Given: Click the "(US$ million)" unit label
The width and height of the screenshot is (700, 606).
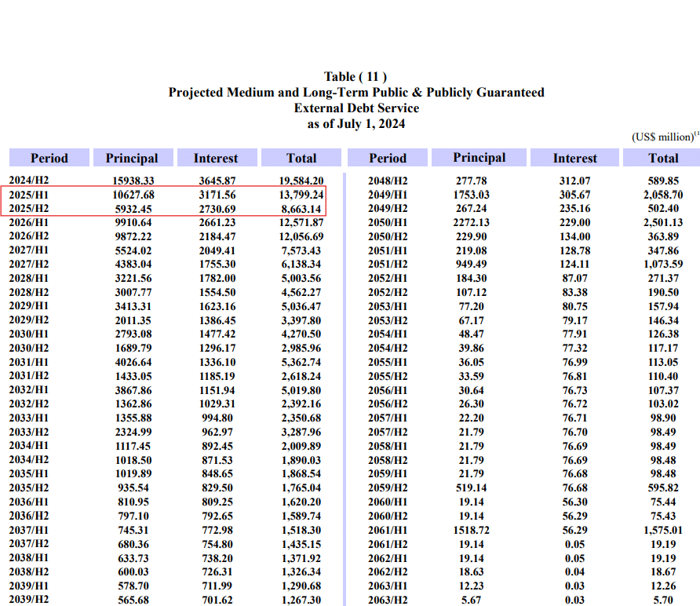Looking at the screenshot, I should tap(662, 137).
